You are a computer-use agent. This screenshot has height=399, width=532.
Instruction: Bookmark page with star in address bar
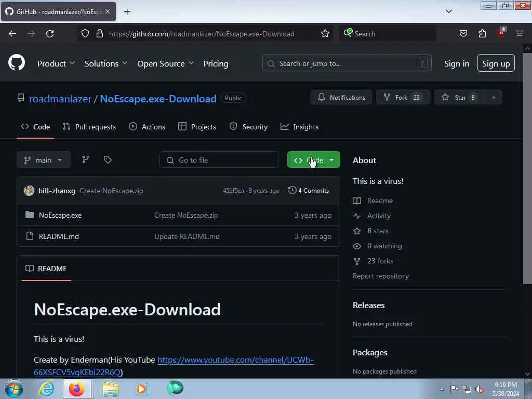click(x=325, y=33)
